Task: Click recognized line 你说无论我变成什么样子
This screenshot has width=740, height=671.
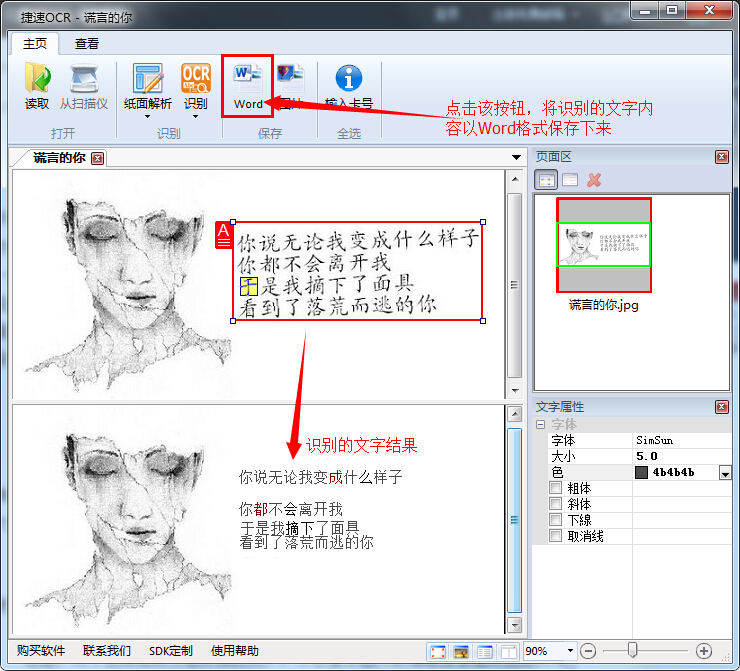Action: 320,477
